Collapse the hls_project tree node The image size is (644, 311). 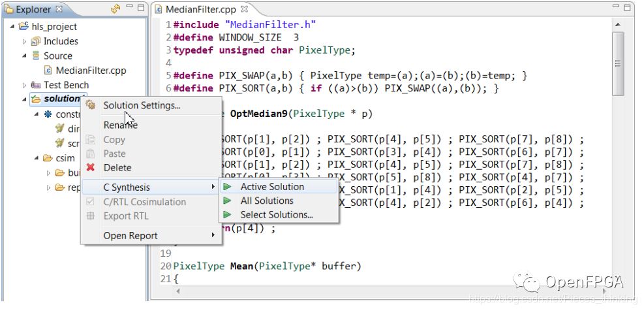pos(12,27)
